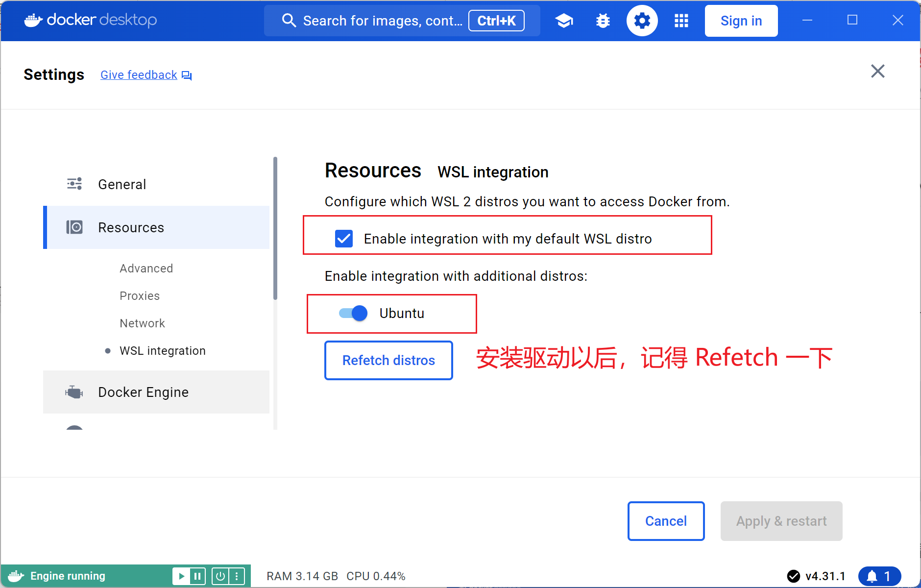Click the Settings gear icon

click(x=642, y=21)
